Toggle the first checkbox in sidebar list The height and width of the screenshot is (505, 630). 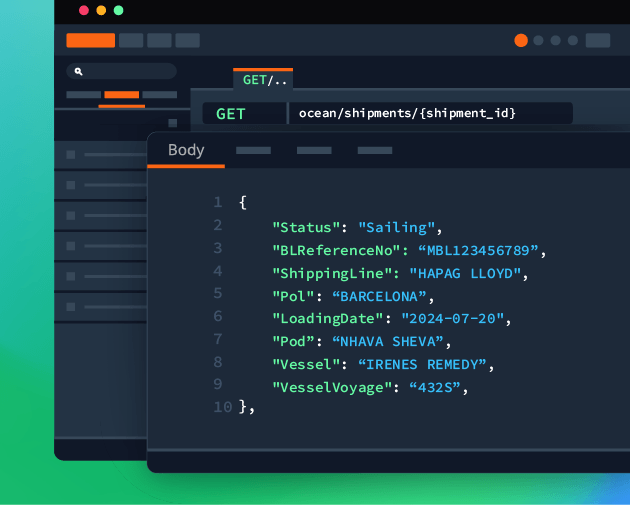pyautogui.click(x=70, y=155)
